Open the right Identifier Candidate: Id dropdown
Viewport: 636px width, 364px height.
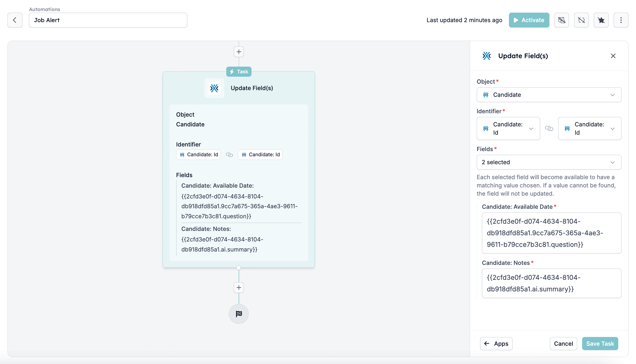click(x=590, y=128)
